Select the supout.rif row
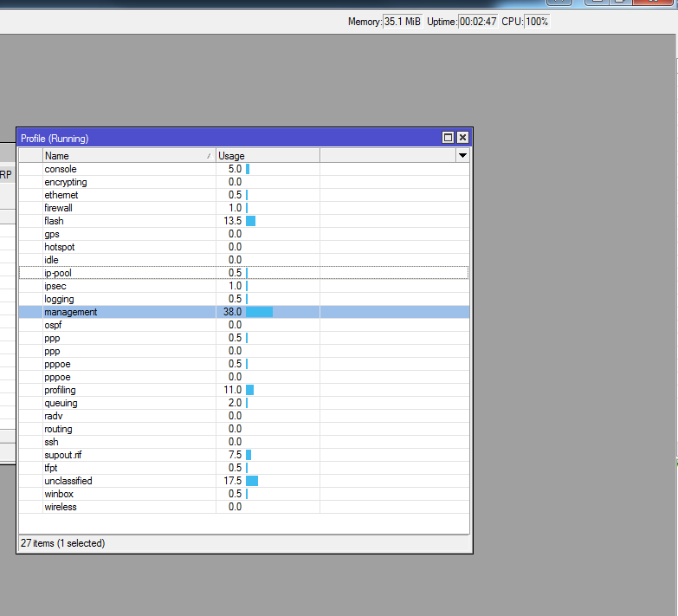This screenshot has width=678, height=616. [244, 455]
